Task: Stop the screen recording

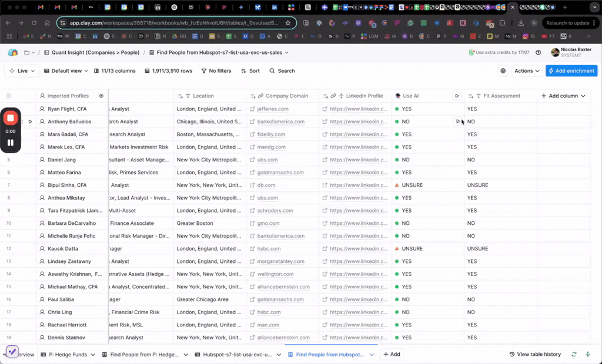Action: [11, 118]
